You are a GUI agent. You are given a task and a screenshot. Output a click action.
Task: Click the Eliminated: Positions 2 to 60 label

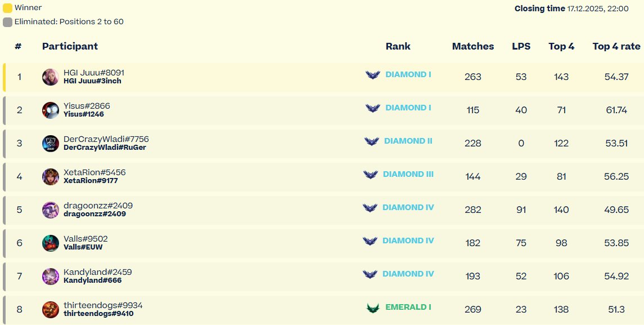click(69, 22)
